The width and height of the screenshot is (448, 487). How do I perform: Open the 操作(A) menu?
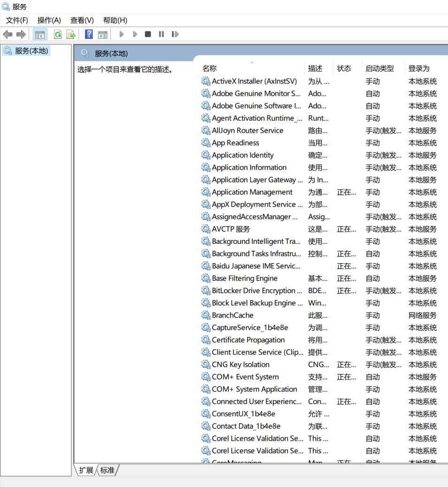[48, 20]
